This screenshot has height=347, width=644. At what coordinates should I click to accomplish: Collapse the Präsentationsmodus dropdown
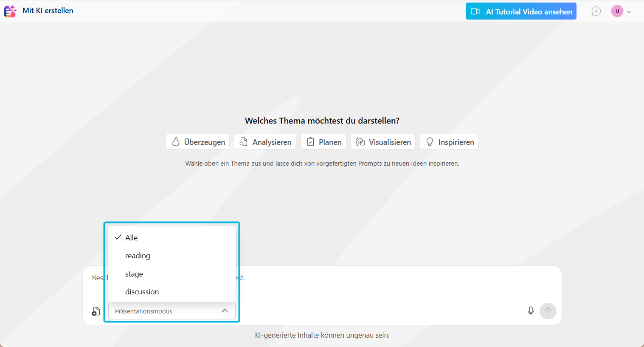click(172, 311)
